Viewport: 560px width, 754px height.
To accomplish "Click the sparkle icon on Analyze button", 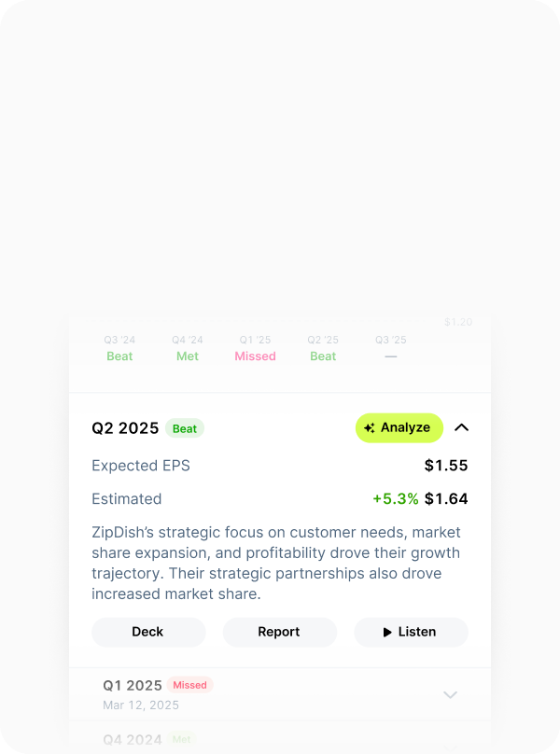I will click(x=370, y=428).
